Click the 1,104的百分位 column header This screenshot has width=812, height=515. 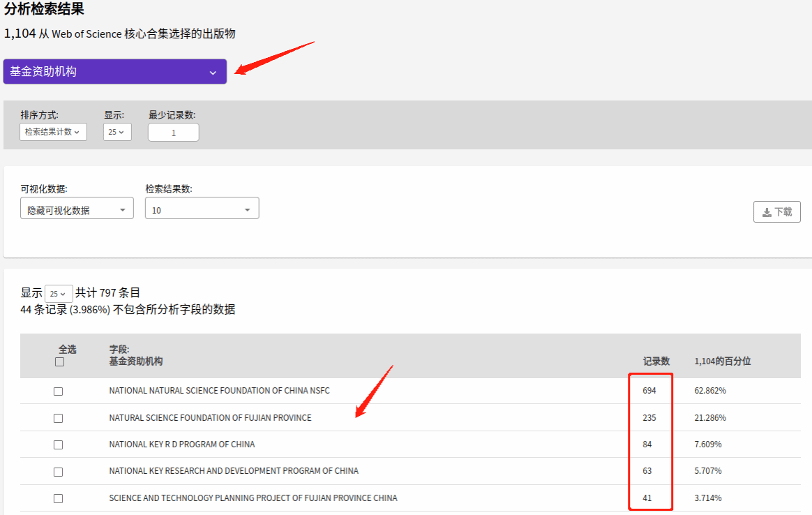(x=723, y=361)
